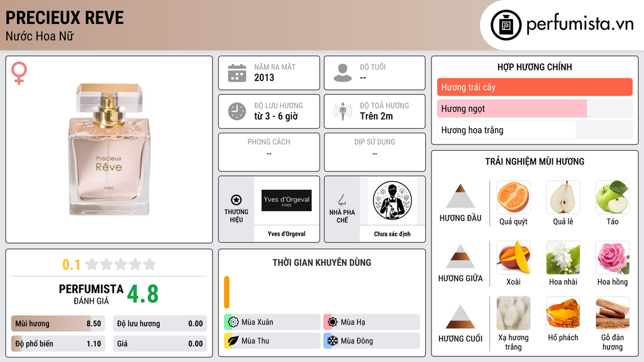Click the Mùa Xuân flower icon
The height and width of the screenshot is (362, 644).
233,322
